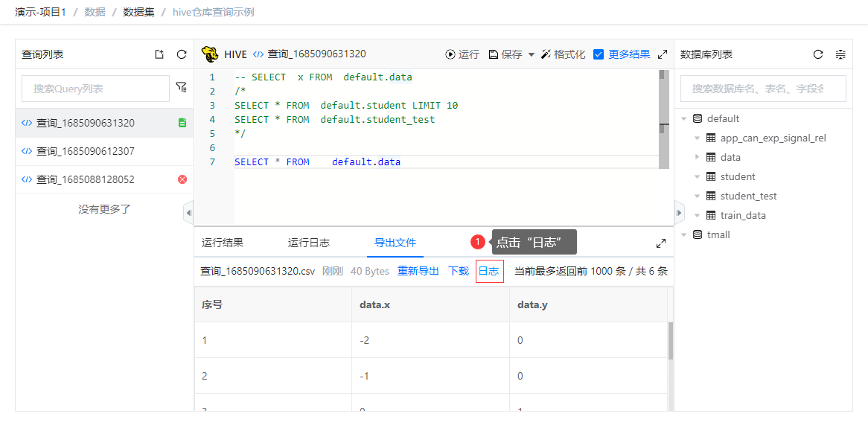This screenshot has width=868, height=425.
Task: Open the dropdown arrow next to 保存
Action: [x=532, y=54]
